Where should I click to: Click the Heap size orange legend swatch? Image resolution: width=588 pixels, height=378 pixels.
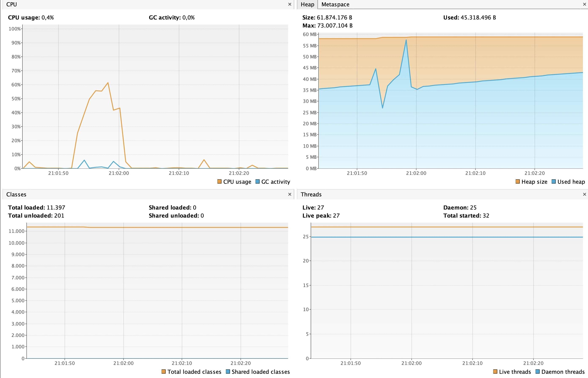518,182
